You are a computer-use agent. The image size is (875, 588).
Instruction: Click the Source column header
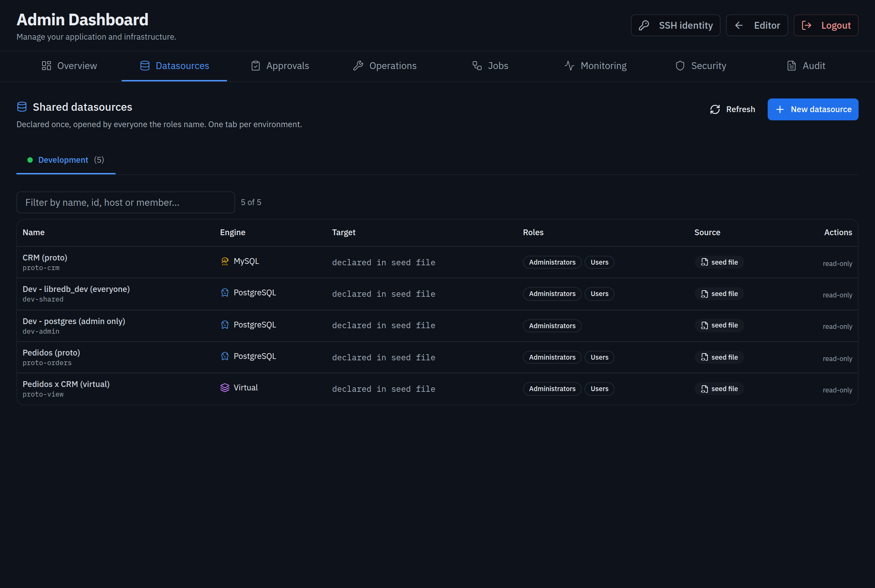click(708, 232)
